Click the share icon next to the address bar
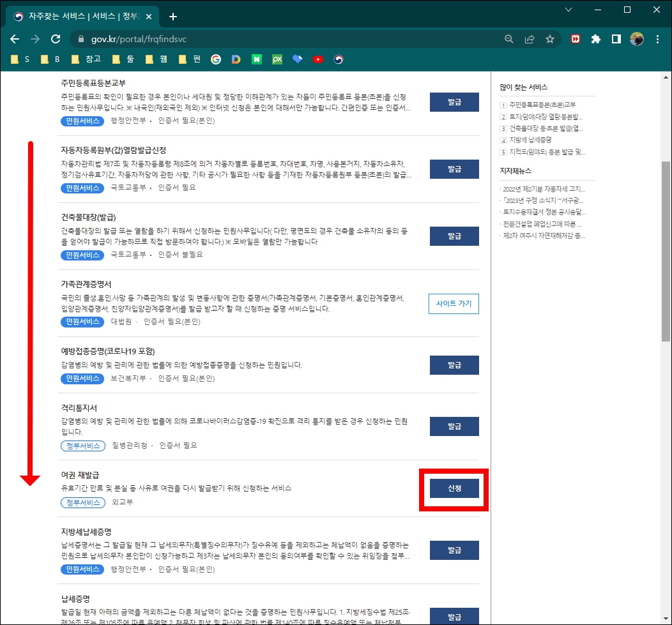672x625 pixels. 530,38
